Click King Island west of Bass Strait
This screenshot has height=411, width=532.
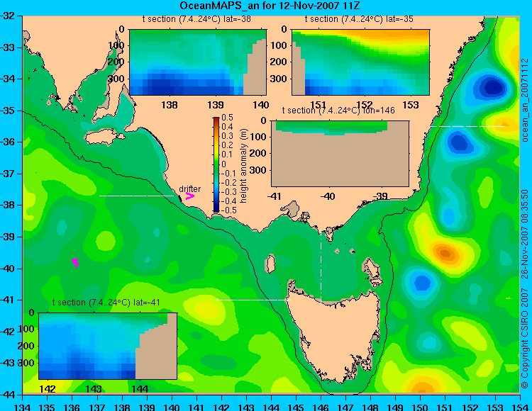270,264
